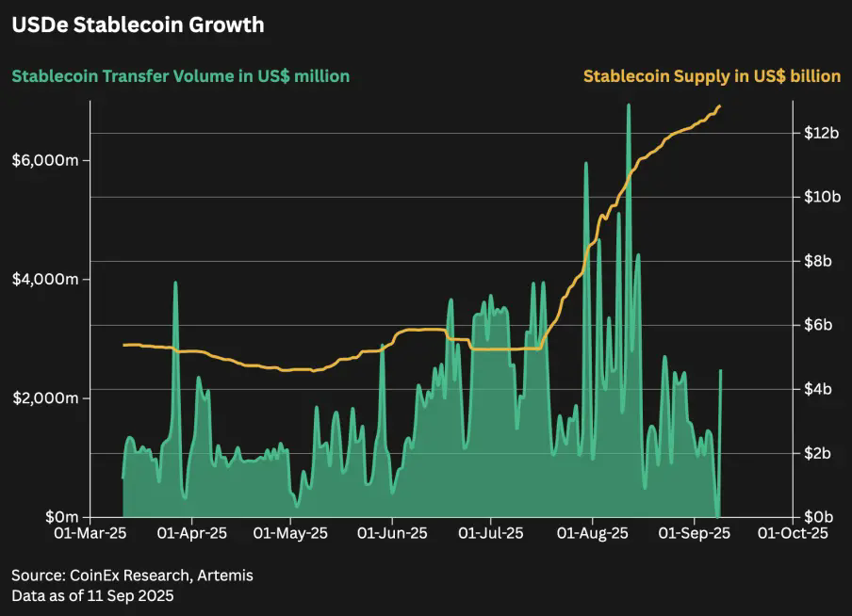
Task: Click the $4,000m left axis label
Action: point(45,279)
